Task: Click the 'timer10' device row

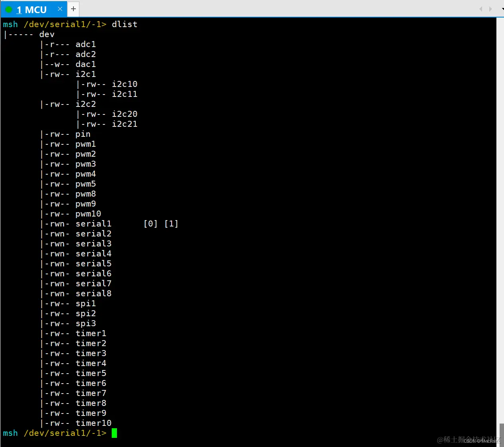Action: coord(76,423)
